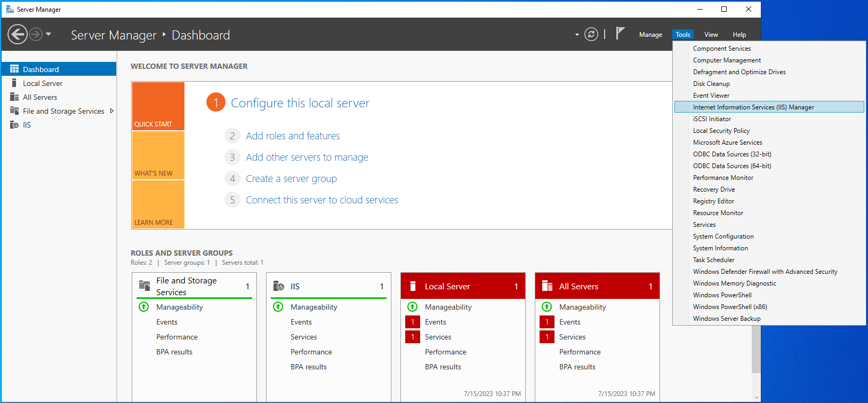Open the navigation history dropdown arrow

(49, 34)
